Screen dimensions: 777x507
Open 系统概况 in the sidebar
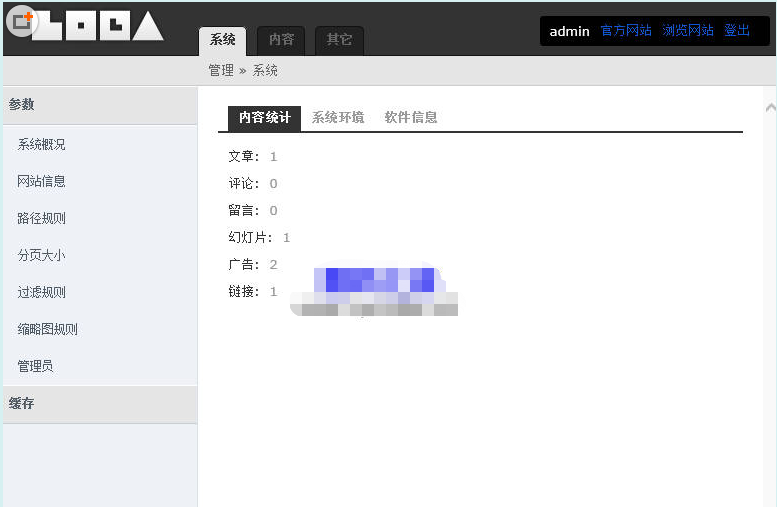[41, 145]
